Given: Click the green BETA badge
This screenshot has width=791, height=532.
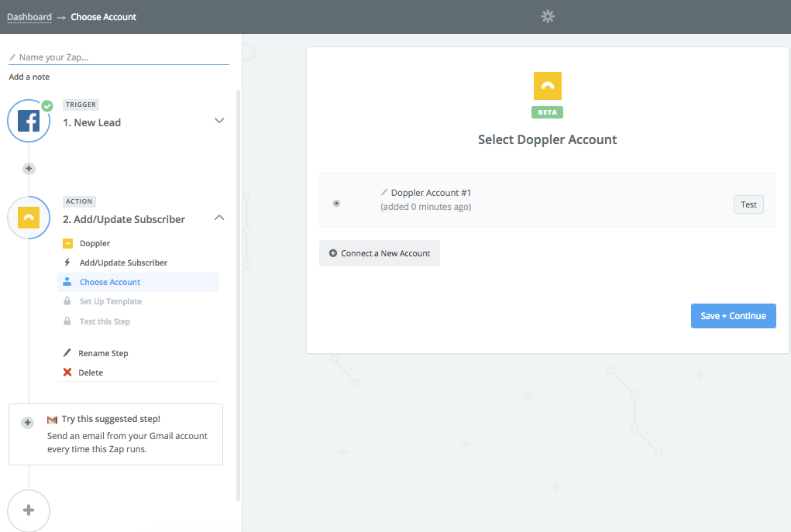Looking at the screenshot, I should coord(547,112).
